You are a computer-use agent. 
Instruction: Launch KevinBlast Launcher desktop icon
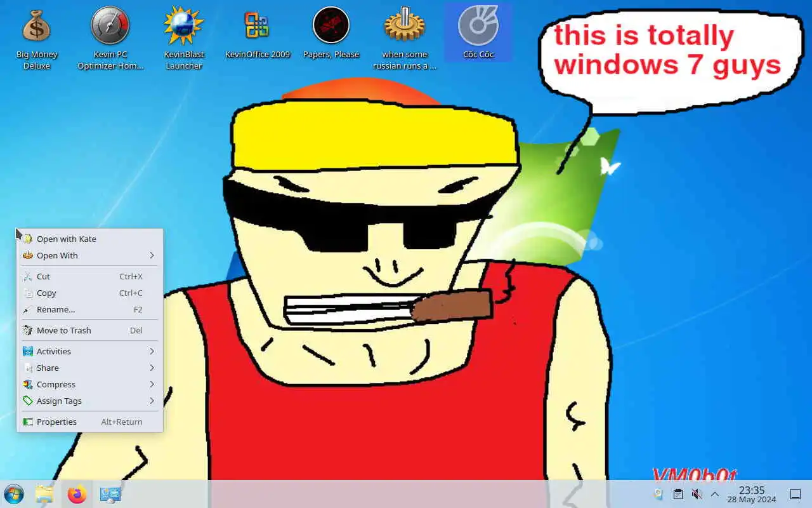pos(184,38)
